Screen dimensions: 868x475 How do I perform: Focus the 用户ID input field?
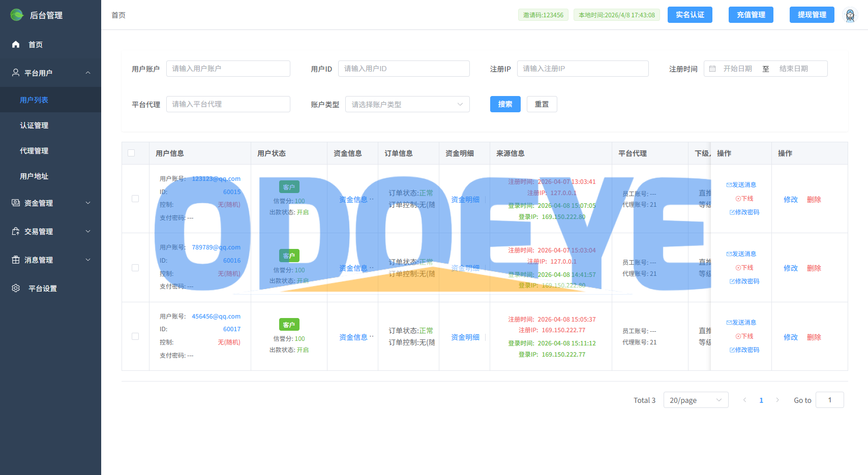pyautogui.click(x=404, y=69)
